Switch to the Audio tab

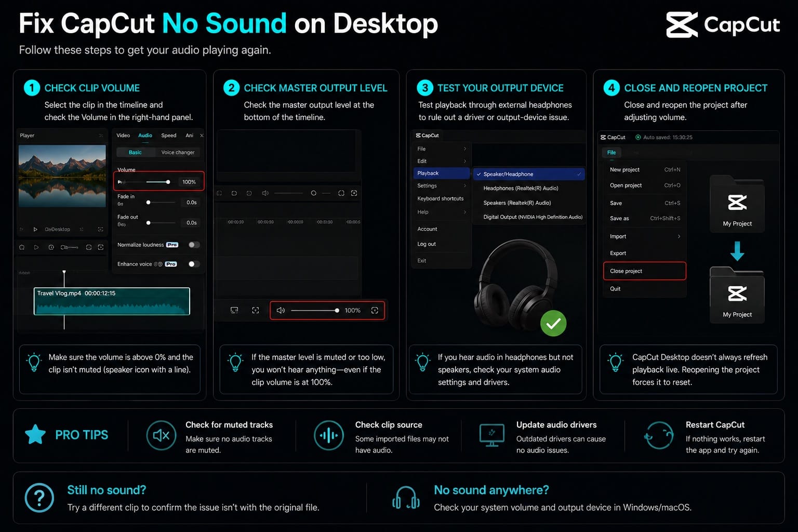[145, 136]
